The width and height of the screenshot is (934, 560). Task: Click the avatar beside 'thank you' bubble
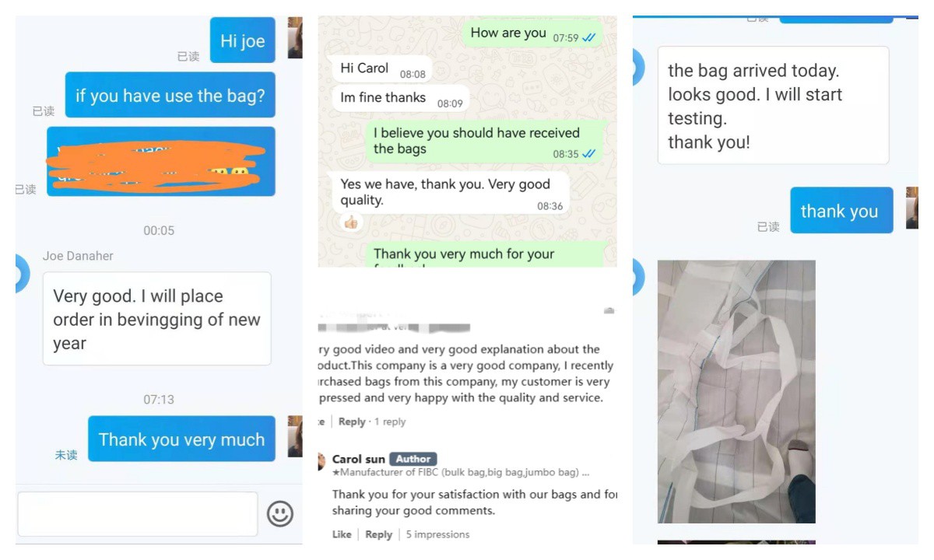912,208
